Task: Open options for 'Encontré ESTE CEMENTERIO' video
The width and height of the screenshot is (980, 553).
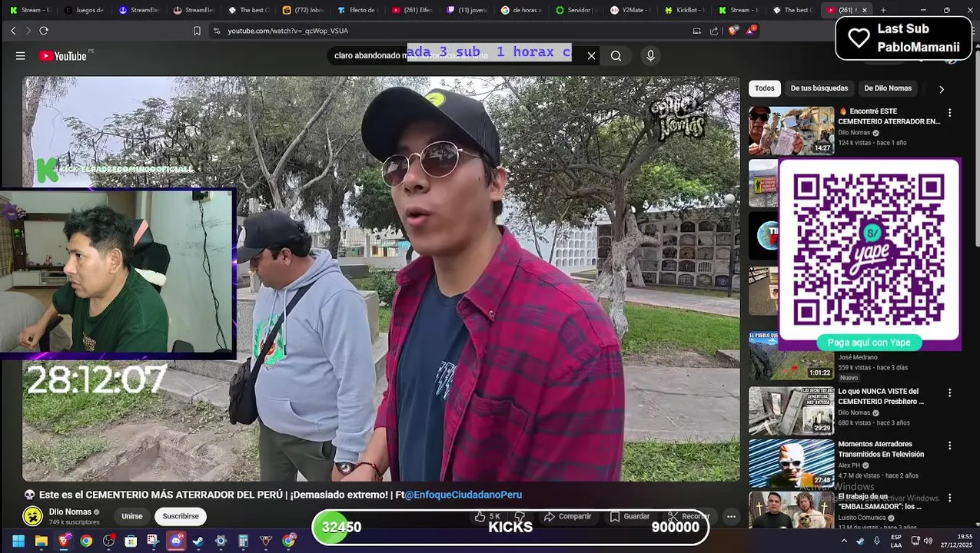Action: point(949,112)
